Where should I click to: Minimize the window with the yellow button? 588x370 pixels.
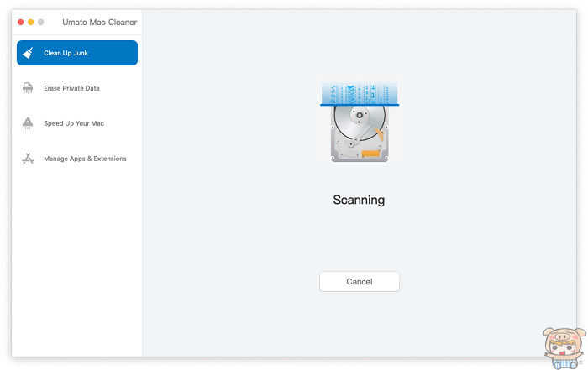pos(31,22)
